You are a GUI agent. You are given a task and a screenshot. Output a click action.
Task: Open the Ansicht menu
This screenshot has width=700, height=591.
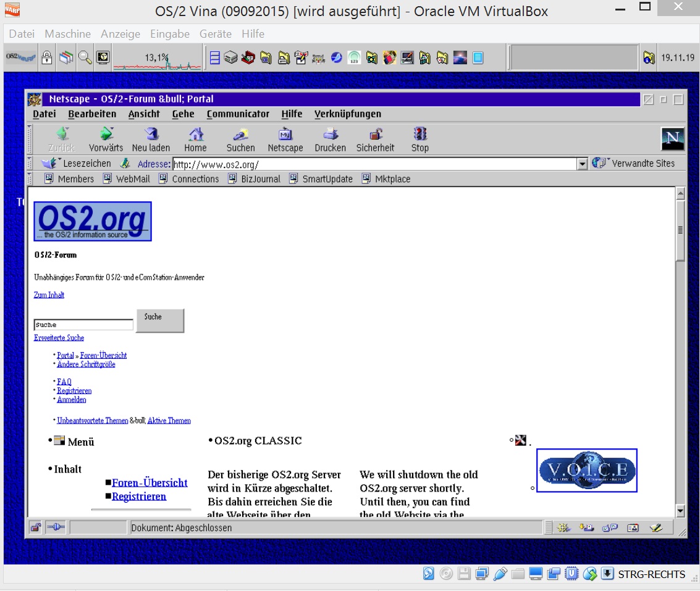(x=144, y=114)
